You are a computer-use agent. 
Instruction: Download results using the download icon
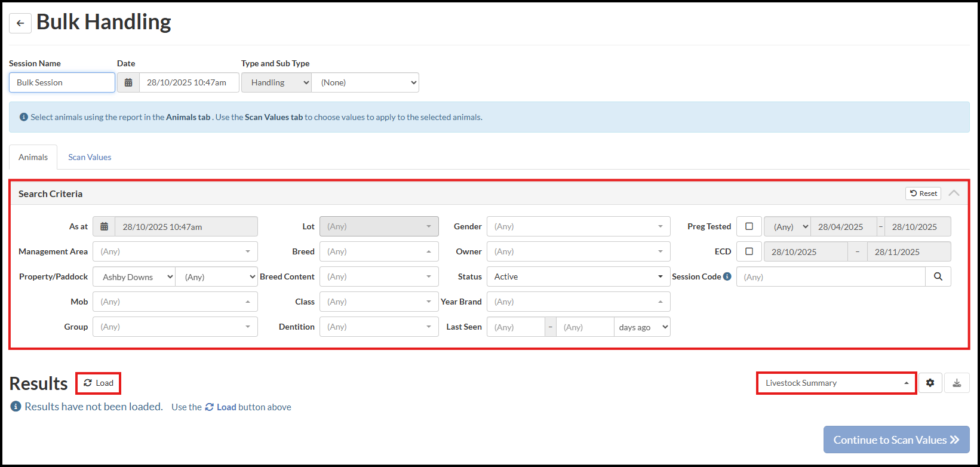(957, 383)
